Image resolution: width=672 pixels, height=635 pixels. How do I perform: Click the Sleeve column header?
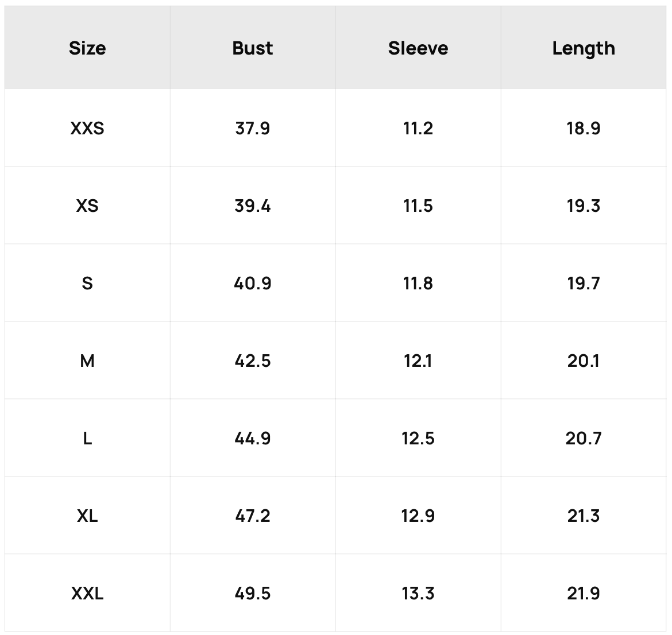coord(418,48)
